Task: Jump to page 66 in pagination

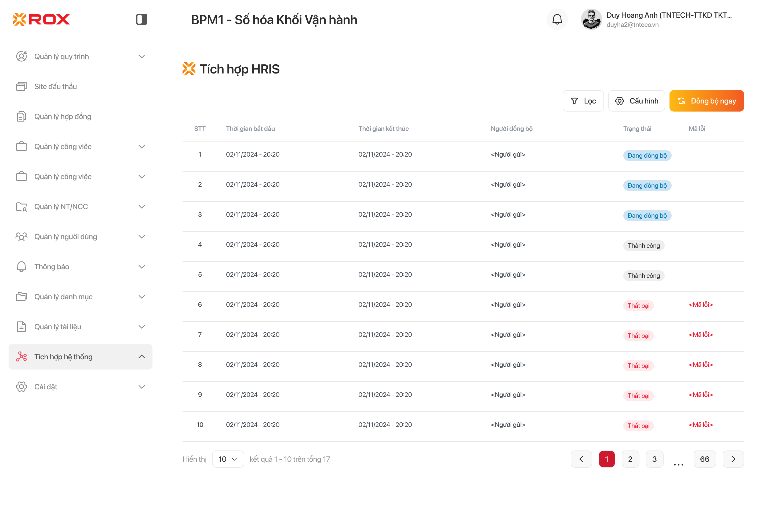Action: pos(704,459)
